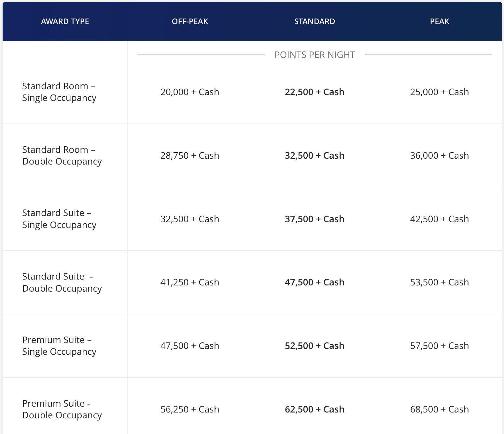504x434 pixels.
Task: Select Standard Suite – Double Occupancy row label
Action: (x=62, y=282)
